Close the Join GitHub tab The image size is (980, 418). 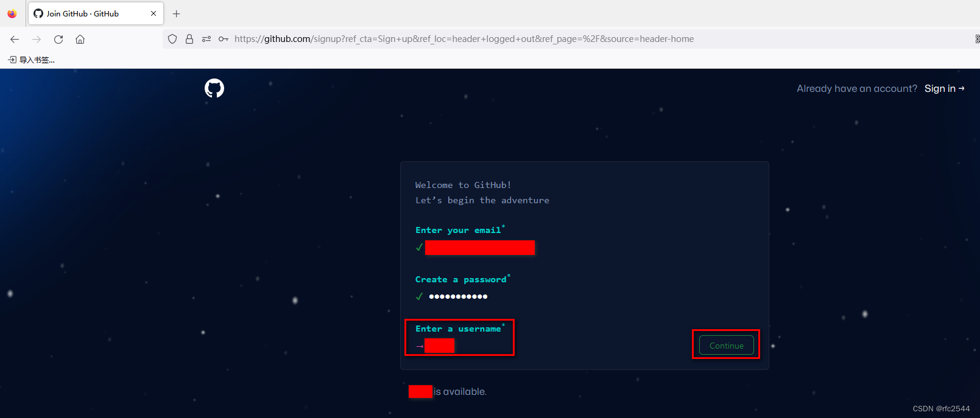tap(153, 13)
